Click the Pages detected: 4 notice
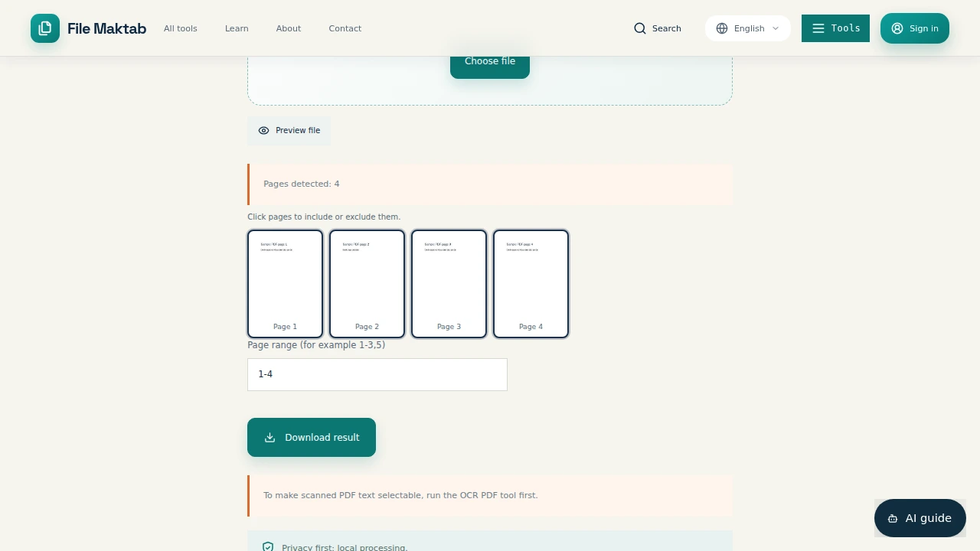This screenshot has width=980, height=551. (x=490, y=184)
